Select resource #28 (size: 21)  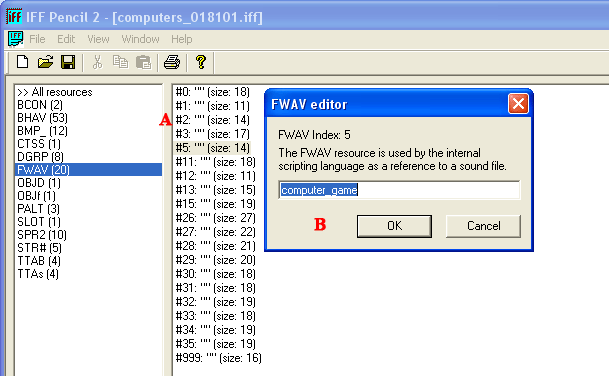point(216,246)
